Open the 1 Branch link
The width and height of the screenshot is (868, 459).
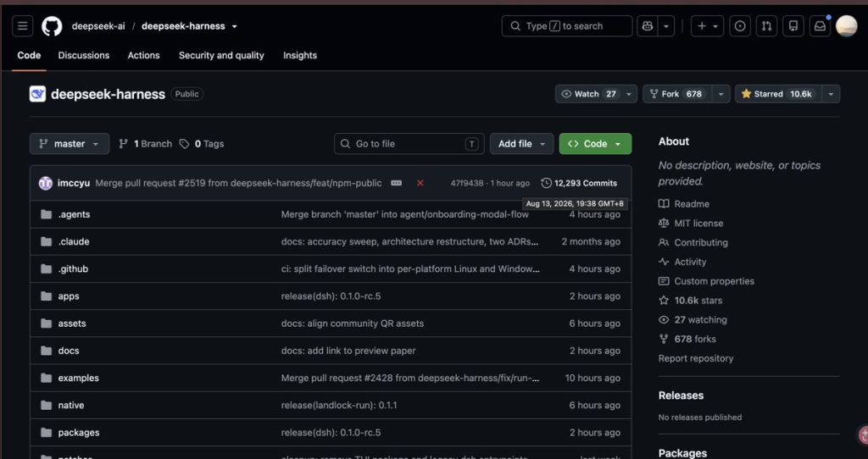[x=146, y=144]
